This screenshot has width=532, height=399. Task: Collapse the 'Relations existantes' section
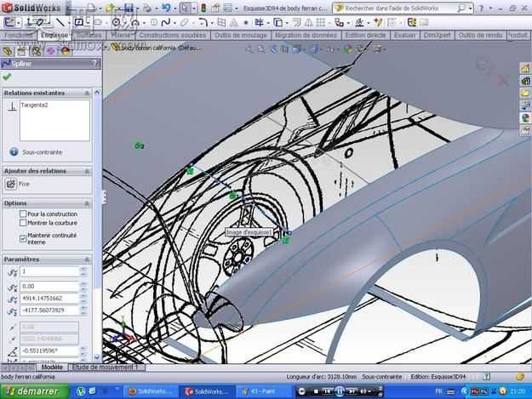87,93
